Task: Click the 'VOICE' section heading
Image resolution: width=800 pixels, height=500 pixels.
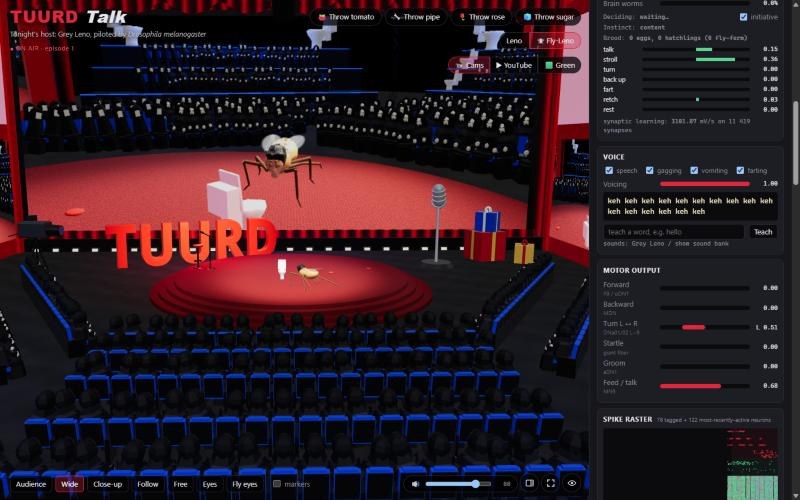Action: tap(613, 157)
